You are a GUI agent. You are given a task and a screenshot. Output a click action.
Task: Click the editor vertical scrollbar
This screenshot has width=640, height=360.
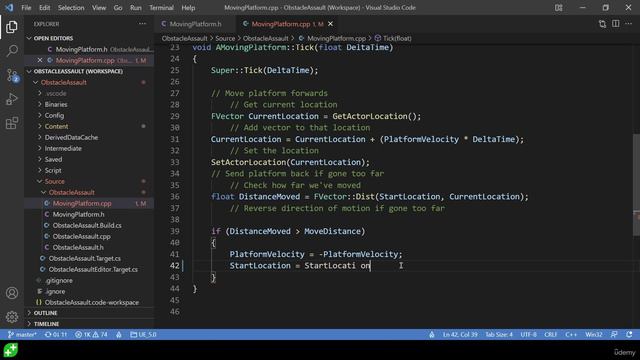636,184
